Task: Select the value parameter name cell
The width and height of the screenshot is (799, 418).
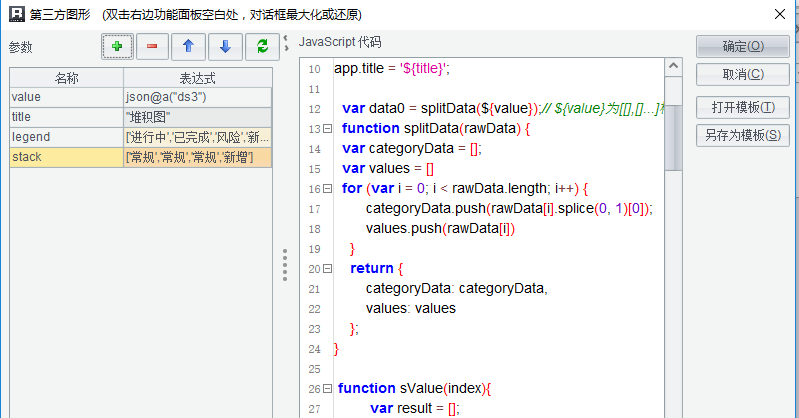Action: click(x=67, y=97)
